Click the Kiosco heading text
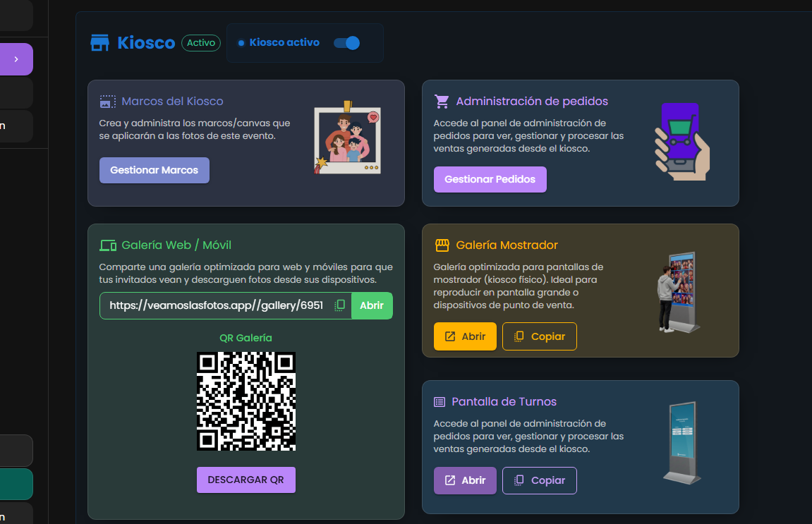This screenshot has height=524, width=812. pyautogui.click(x=146, y=43)
